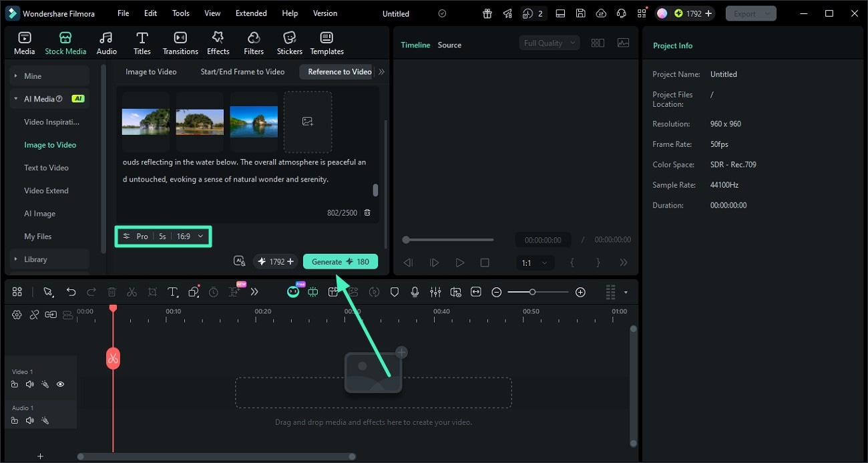868x463 pixels.
Task: Click the Generate button
Action: (340, 261)
